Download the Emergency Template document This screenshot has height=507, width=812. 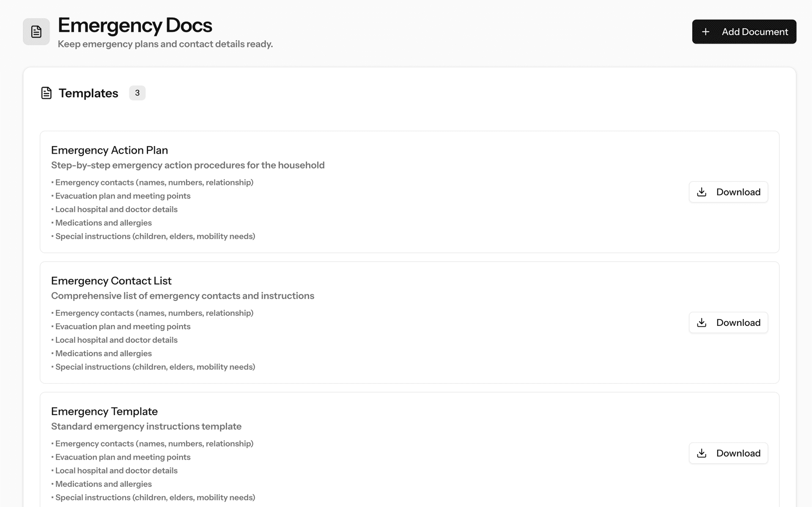(728, 453)
